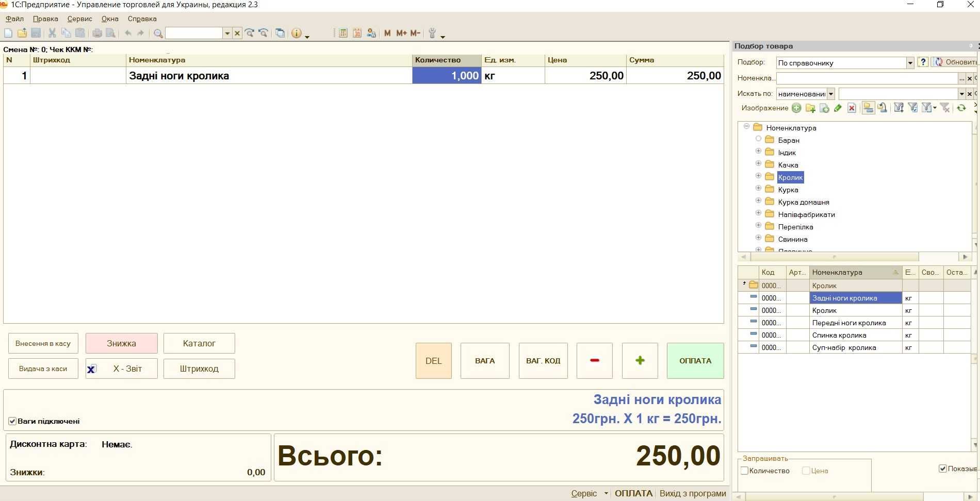
Task: Expand the Індик folder in tree
Action: point(758,151)
